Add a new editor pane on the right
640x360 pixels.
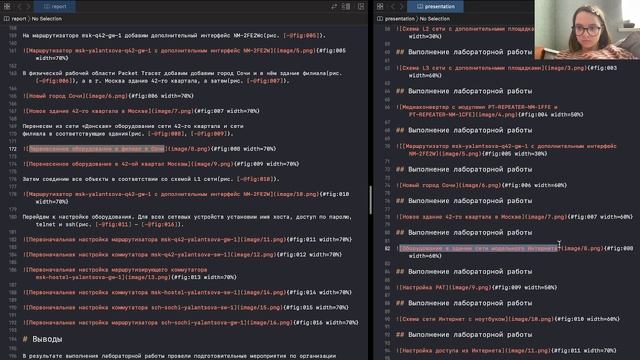click(x=361, y=6)
